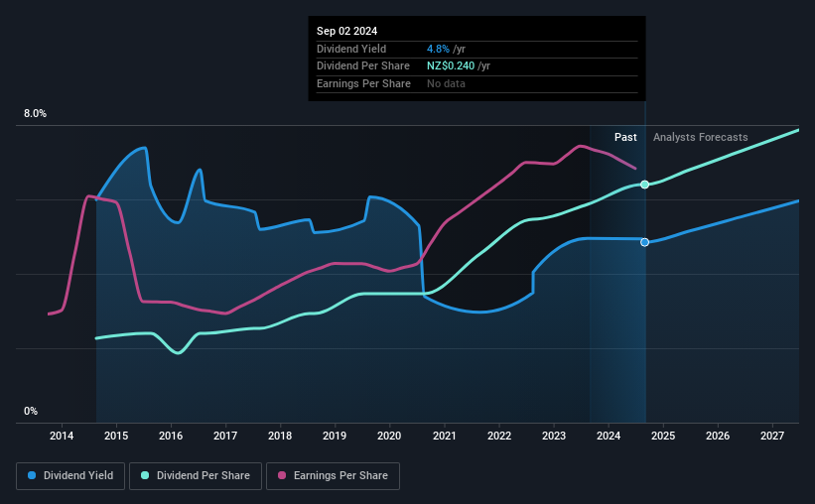The width and height of the screenshot is (815, 504).
Task: Click the Past region label
Action: [625, 137]
